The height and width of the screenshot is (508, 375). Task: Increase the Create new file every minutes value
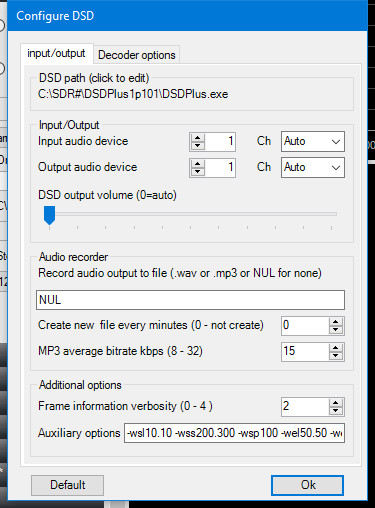[336, 322]
